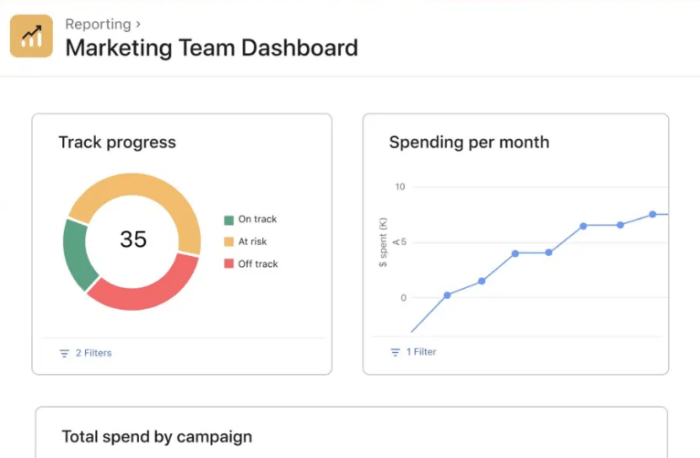The height and width of the screenshot is (458, 700).
Task: Select the yellow At risk legend swatch
Action: click(229, 242)
